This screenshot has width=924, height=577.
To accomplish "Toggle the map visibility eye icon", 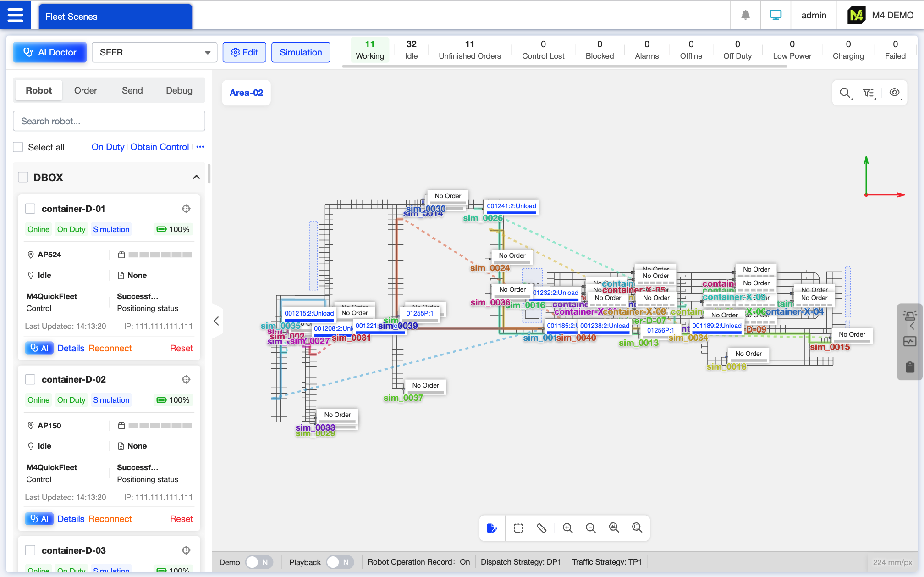I will click(x=894, y=93).
